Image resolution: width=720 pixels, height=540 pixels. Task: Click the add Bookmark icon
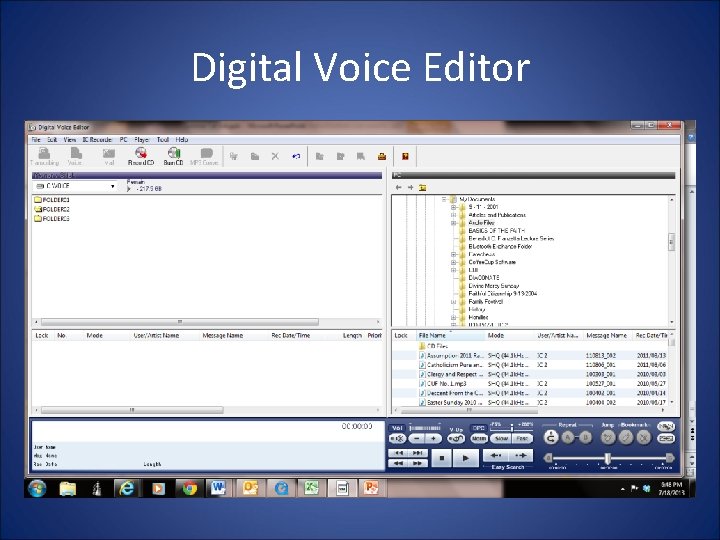point(626,438)
